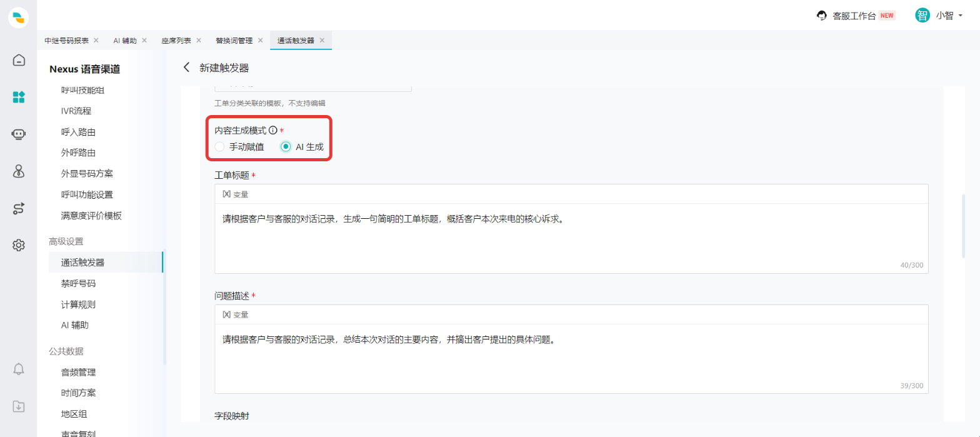The image size is (980, 437).
Task: Open IVR流程 in the sidebar
Action: (x=76, y=111)
